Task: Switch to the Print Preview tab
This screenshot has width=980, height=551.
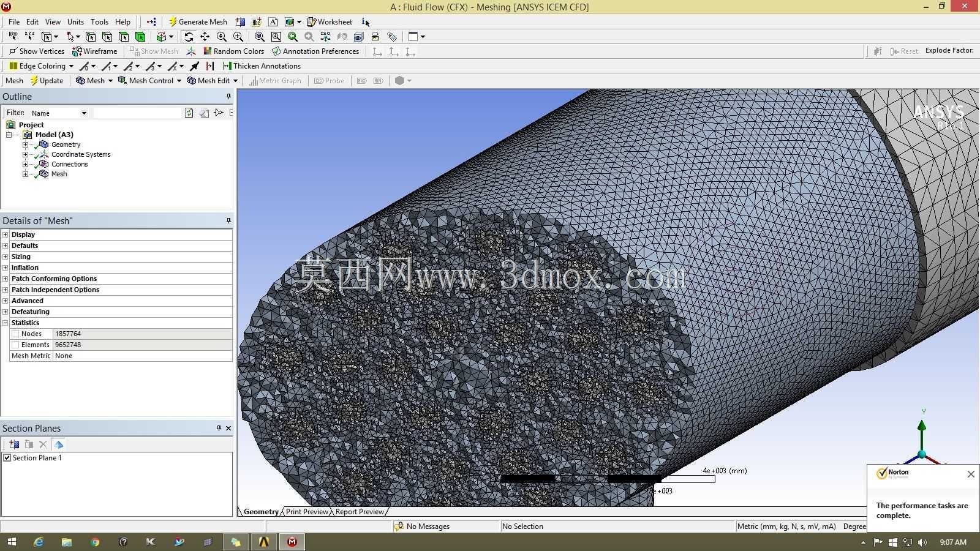Action: coord(307,512)
